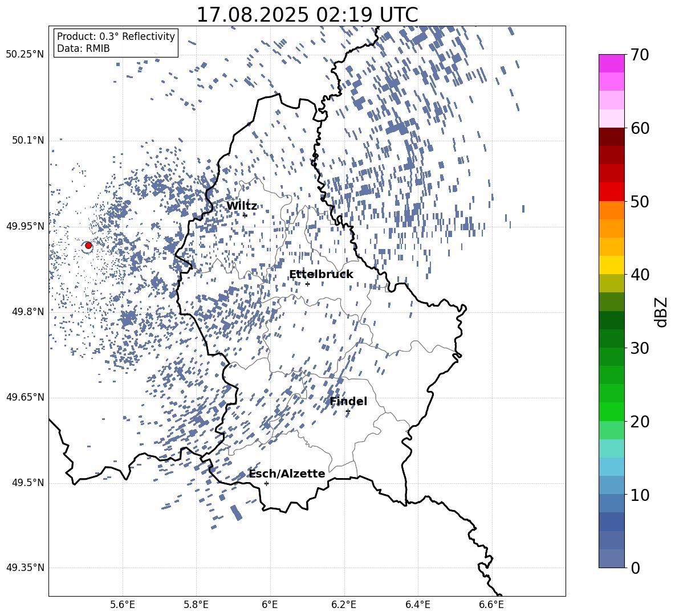
Task: Click the 'dBZ' colorbar label
Action: pos(662,312)
